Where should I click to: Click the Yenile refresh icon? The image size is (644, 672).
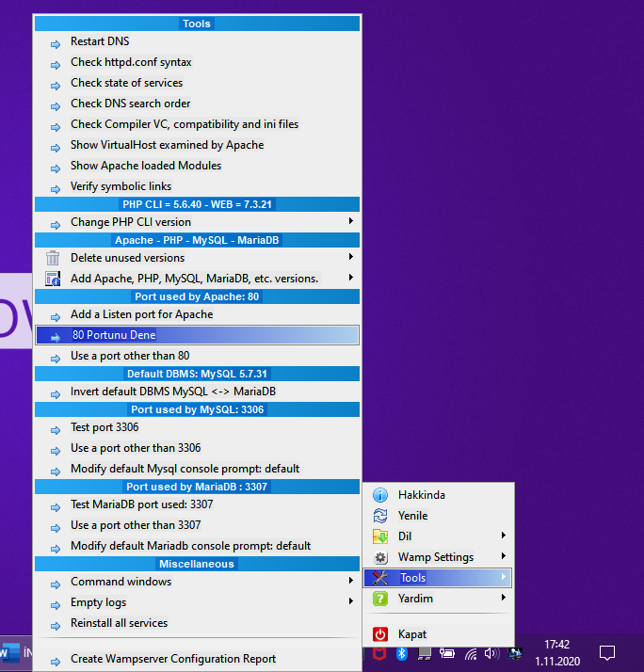point(379,516)
